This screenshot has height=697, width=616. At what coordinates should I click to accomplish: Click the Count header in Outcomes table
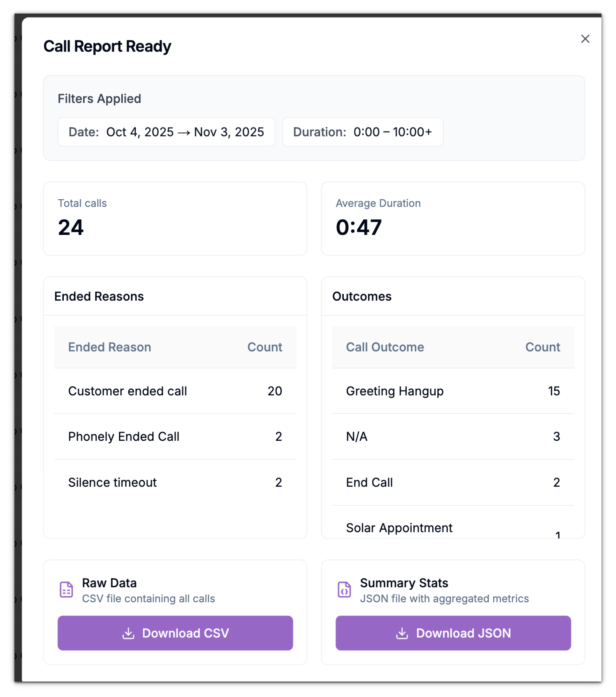pyautogui.click(x=542, y=347)
